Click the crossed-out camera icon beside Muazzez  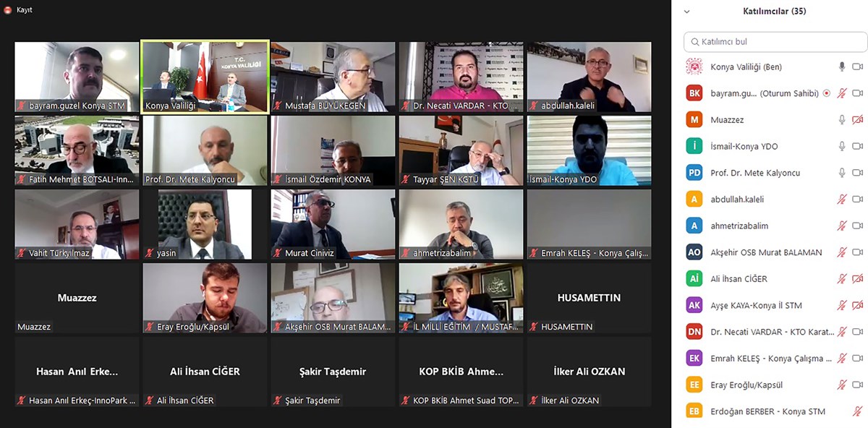pos(857,119)
